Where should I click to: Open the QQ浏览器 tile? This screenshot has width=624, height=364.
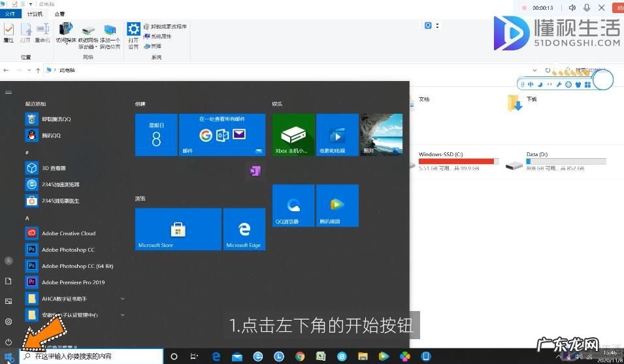[293, 206]
